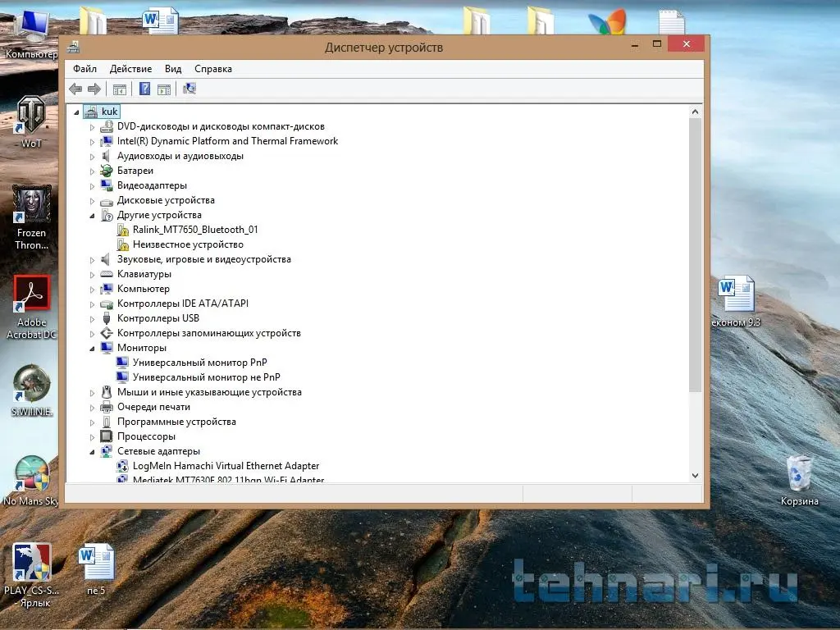The image size is (840, 630).
Task: Select the S.W.I.N.E. desktop shortcut
Action: pyautogui.click(x=32, y=391)
